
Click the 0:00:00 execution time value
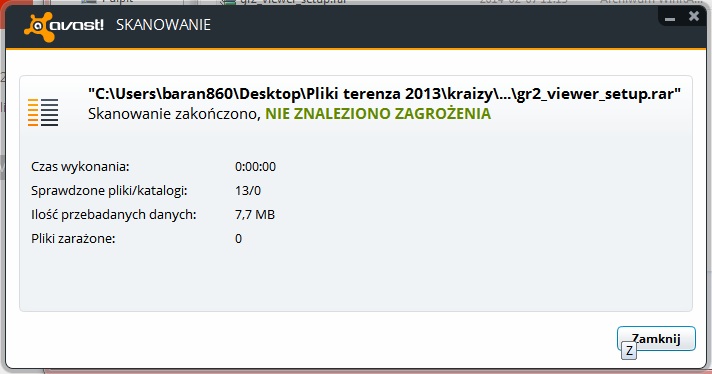[x=255, y=167]
